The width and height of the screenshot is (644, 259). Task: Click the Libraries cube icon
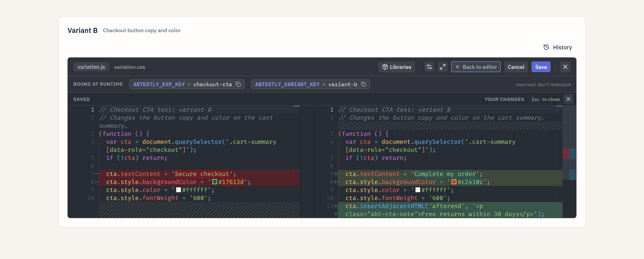click(x=385, y=67)
